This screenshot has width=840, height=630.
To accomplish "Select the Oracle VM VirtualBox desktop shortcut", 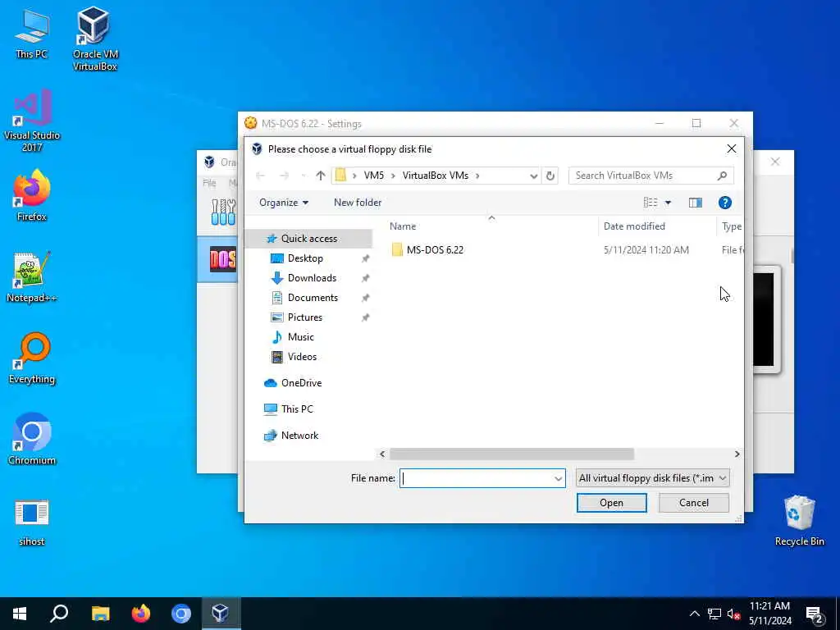I will tap(95, 39).
